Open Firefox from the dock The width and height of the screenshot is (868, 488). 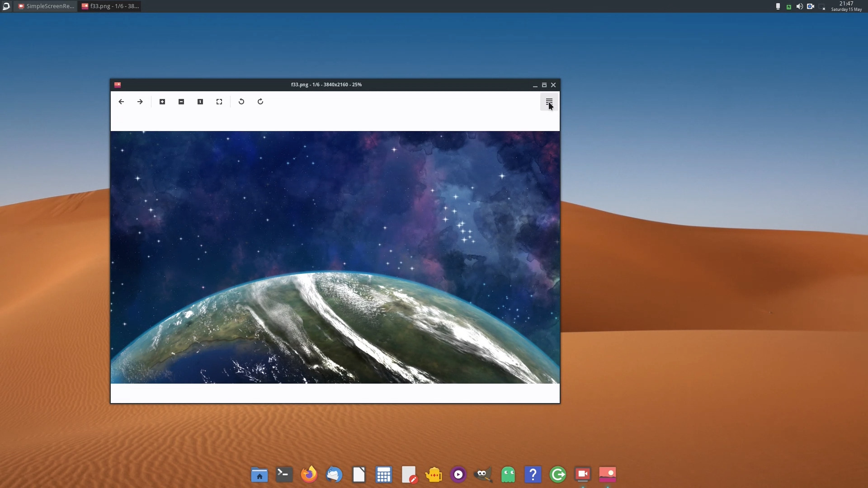(x=308, y=474)
